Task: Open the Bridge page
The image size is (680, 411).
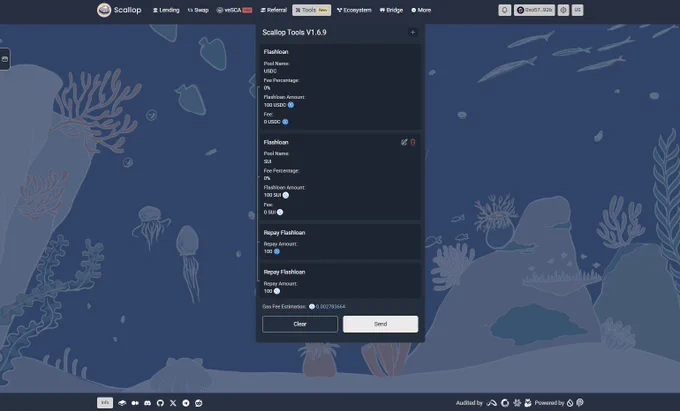Action: tap(391, 10)
